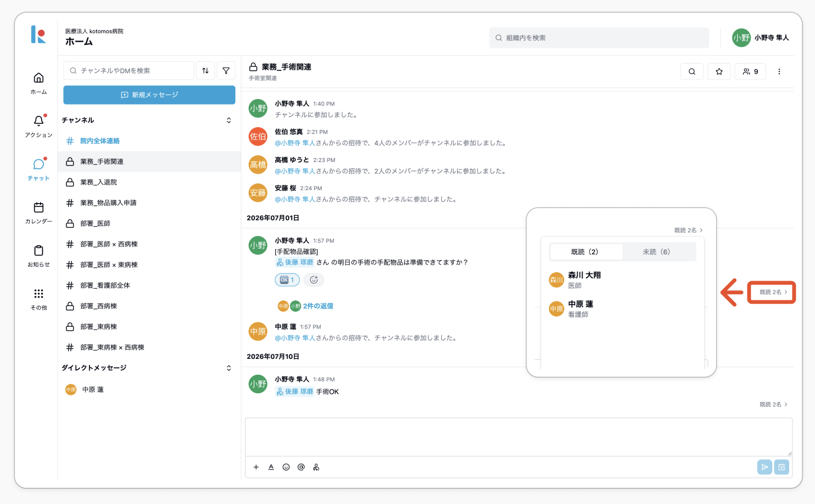Image resolution: width=815 pixels, height=504 pixels.
Task: Click @小野寺 隼人 mention in 佐伯 悠真's message
Action: tap(295, 143)
